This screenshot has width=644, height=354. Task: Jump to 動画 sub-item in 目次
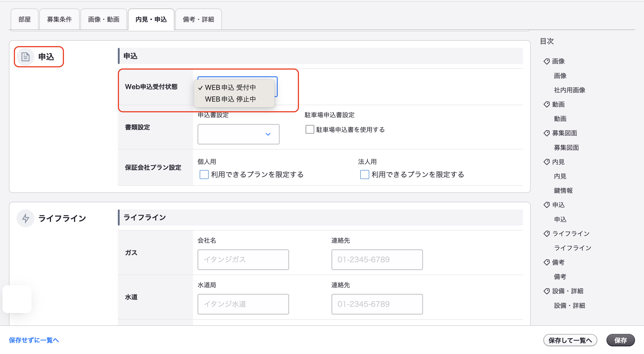pyautogui.click(x=560, y=119)
